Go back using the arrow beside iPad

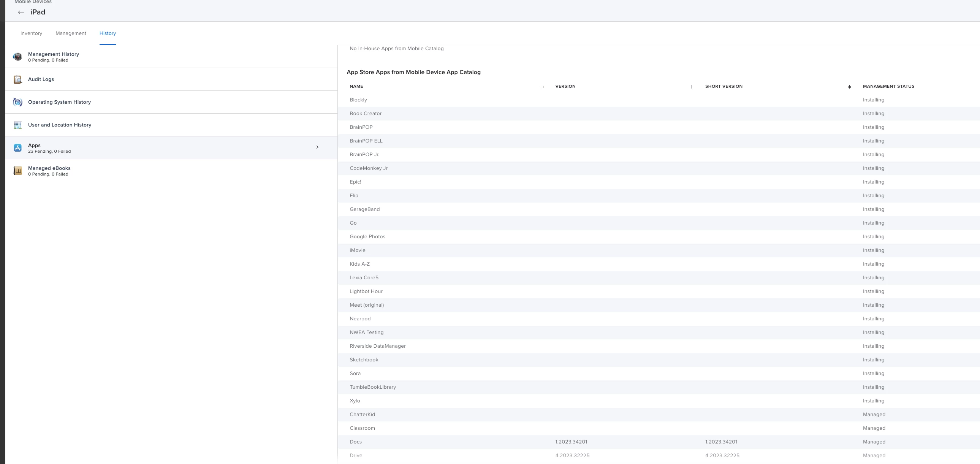click(21, 12)
